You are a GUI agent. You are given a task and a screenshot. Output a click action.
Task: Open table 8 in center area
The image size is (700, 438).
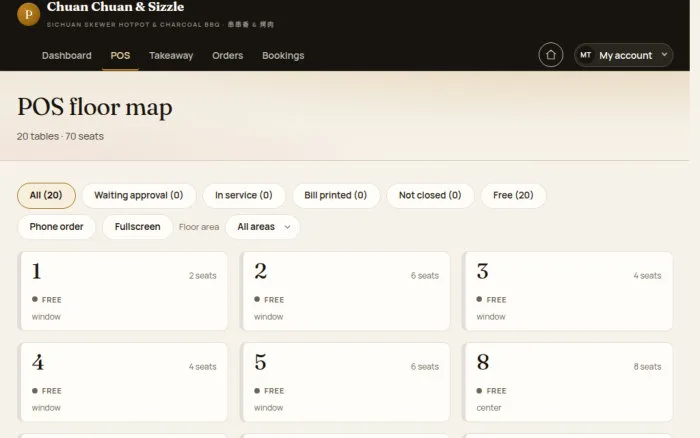click(567, 382)
